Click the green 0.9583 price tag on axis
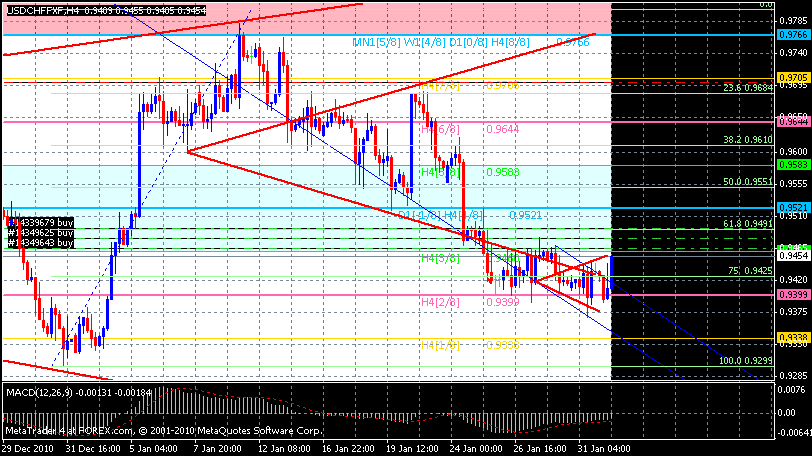Screen dimensions: 812x456 click(x=793, y=165)
